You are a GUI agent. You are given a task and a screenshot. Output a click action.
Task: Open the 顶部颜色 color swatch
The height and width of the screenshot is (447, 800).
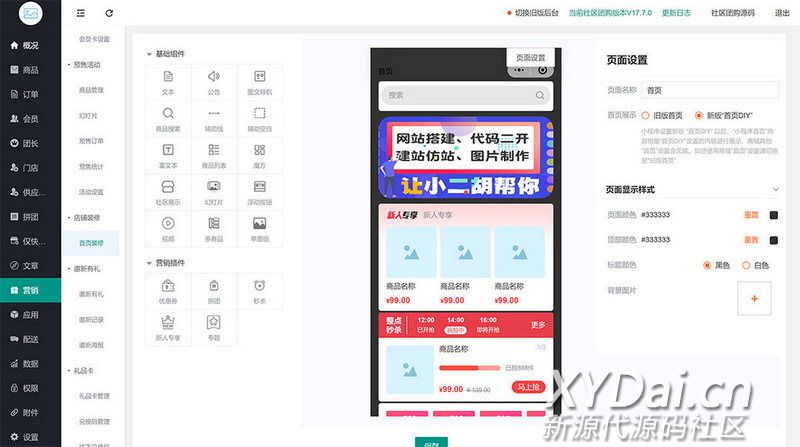click(x=773, y=240)
